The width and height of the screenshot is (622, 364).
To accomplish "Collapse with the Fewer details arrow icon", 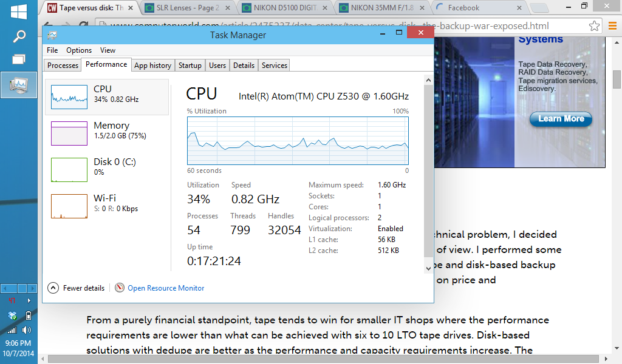I will pyautogui.click(x=53, y=288).
